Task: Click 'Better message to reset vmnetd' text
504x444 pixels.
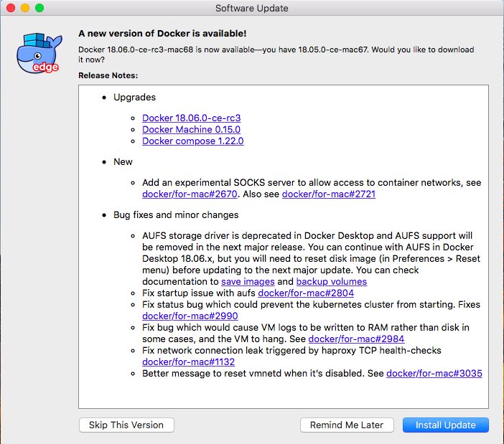Action: 263,374
